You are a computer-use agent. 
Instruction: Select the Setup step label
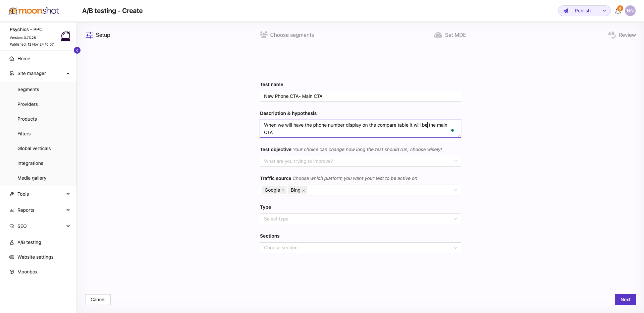[x=103, y=35]
